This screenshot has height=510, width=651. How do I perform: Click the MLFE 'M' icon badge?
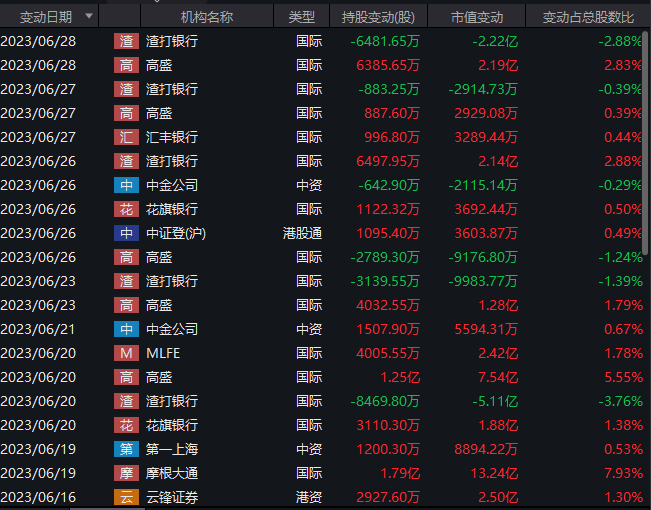point(126,353)
